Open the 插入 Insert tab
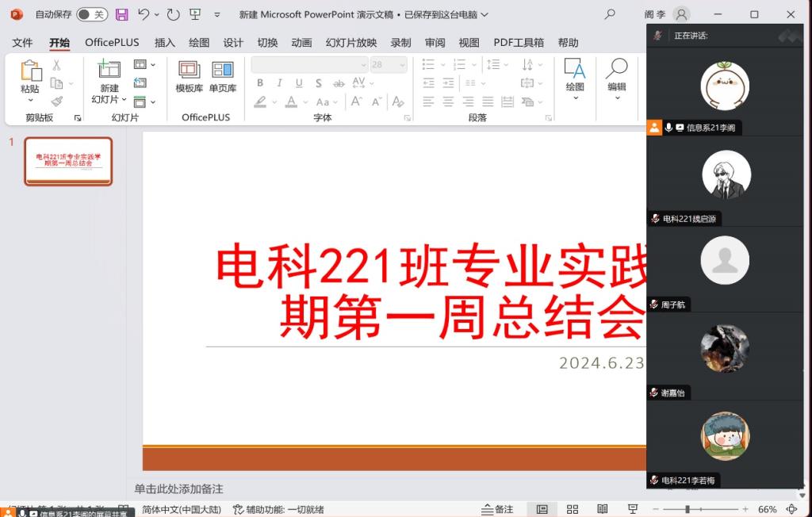 click(165, 43)
